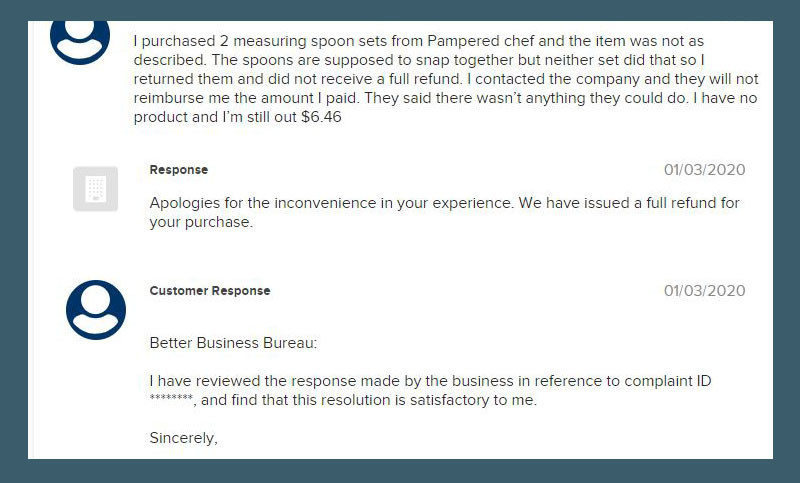
Task: Click the Customer Response user avatar icon
Action: point(96,310)
